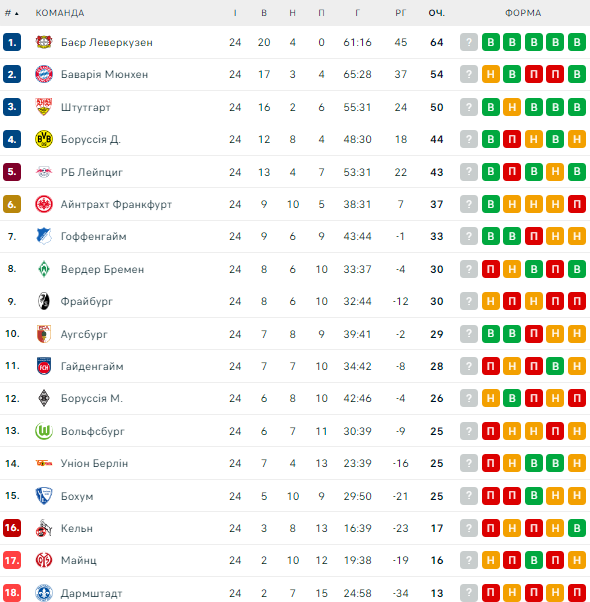Click the Bayern Munich club crest
590x602 pixels.
pos(44,74)
